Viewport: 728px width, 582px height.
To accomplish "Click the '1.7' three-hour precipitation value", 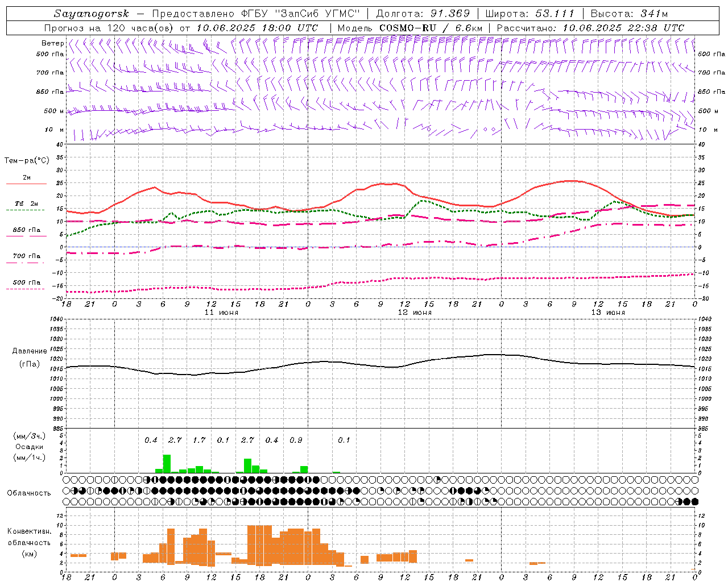I will point(199,440).
